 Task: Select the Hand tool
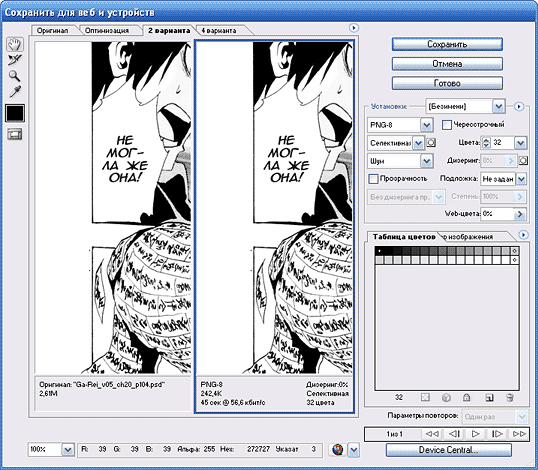(15, 44)
